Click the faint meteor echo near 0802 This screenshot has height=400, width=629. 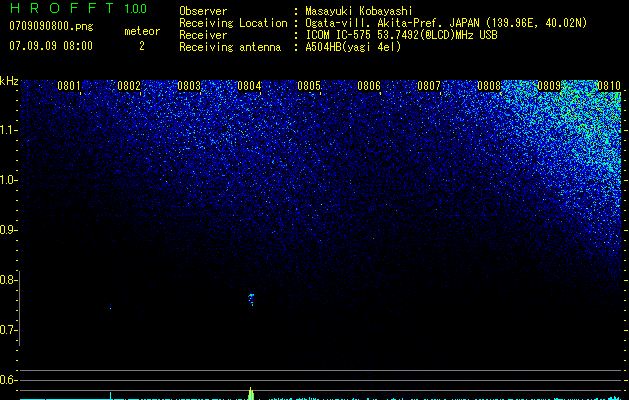pyautogui.click(x=110, y=307)
